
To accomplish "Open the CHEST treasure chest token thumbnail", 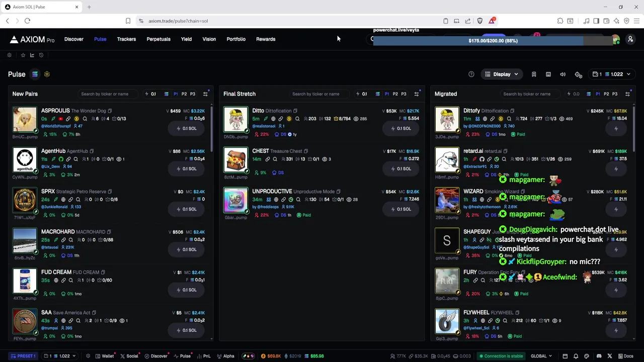I will tap(235, 160).
